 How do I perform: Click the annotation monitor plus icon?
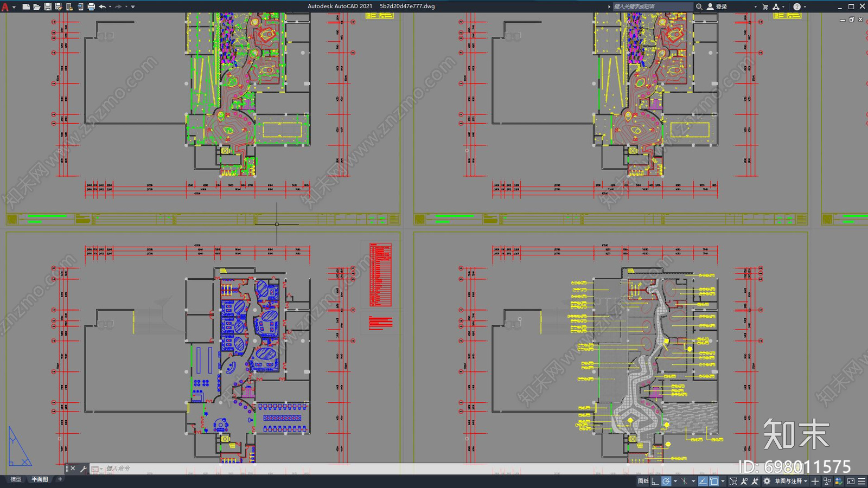click(x=815, y=481)
